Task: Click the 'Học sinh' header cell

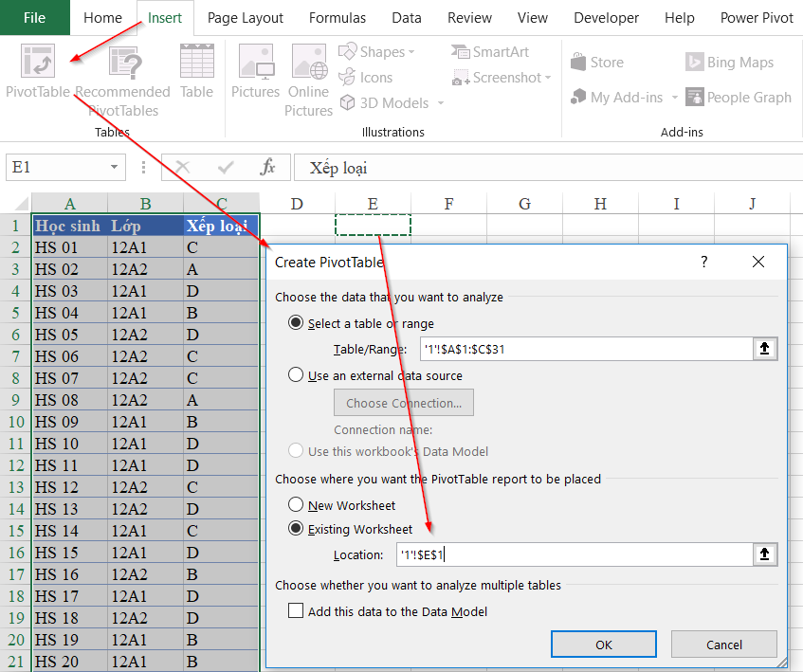Action: coord(69,226)
